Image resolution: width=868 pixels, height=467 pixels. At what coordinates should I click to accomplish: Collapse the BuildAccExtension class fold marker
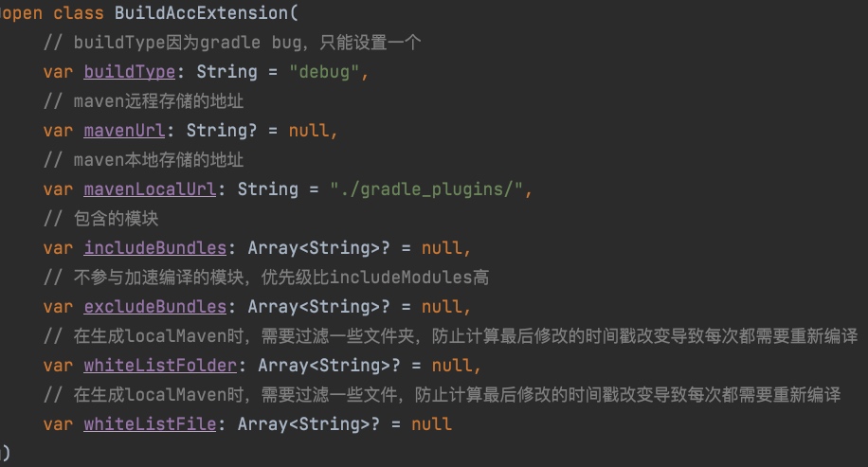tap(3, 14)
